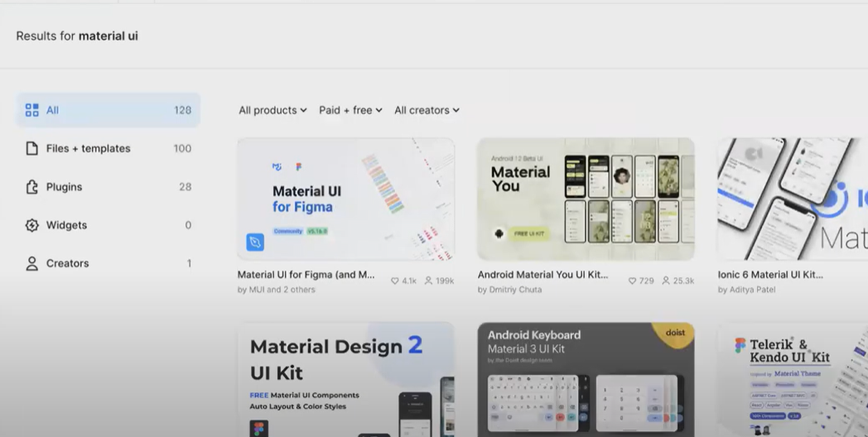
Task: Click heart icon next to 729
Action: coord(632,281)
